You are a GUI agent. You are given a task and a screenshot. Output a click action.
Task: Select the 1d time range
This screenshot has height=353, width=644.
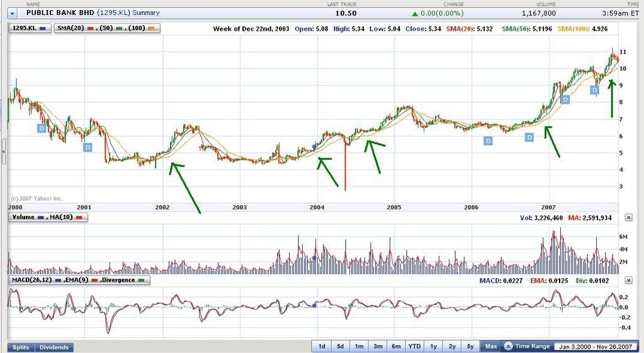(321, 347)
